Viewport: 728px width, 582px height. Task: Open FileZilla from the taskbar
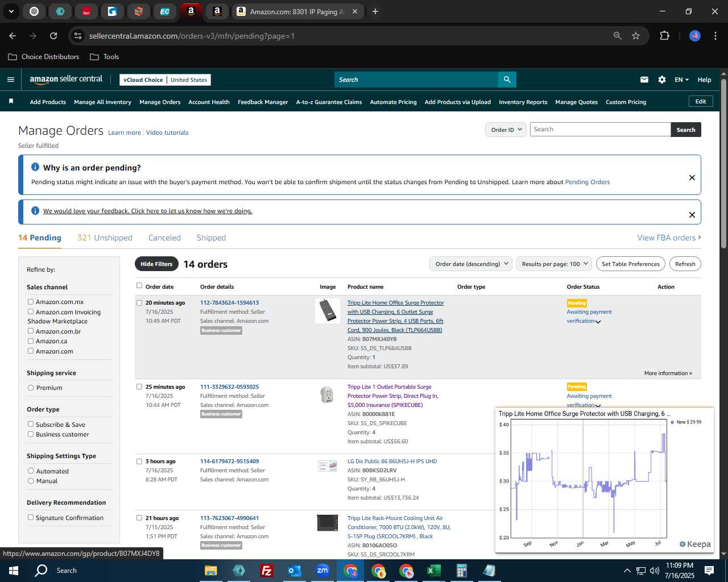[x=266, y=571]
